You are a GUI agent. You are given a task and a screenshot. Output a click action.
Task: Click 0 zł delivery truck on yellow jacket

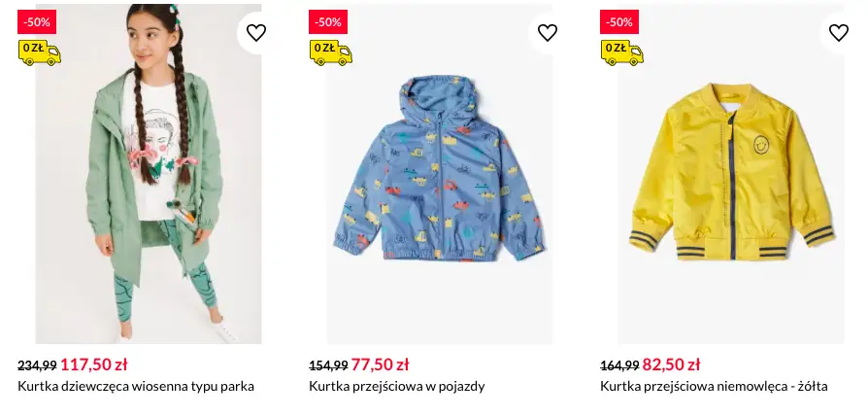click(x=622, y=52)
